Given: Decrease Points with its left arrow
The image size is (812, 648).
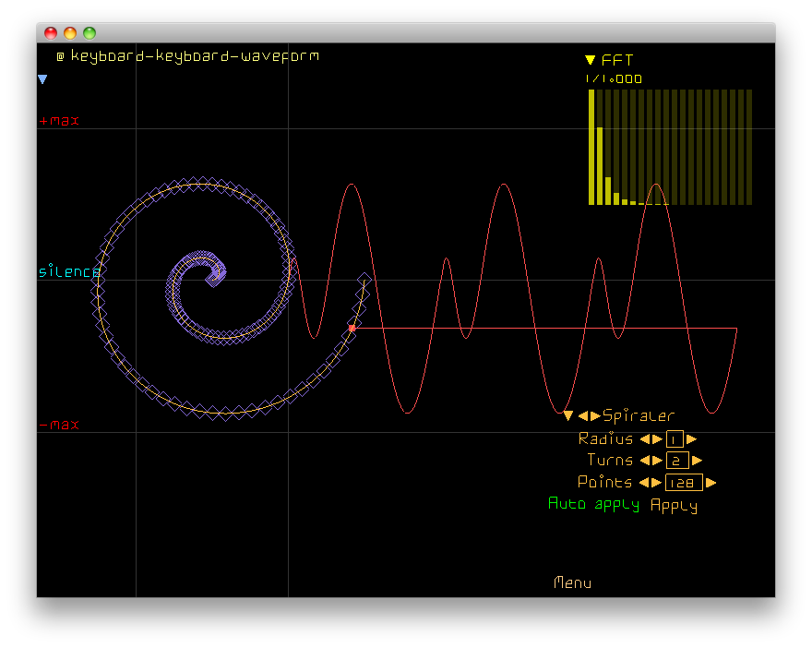Looking at the screenshot, I should click(645, 483).
